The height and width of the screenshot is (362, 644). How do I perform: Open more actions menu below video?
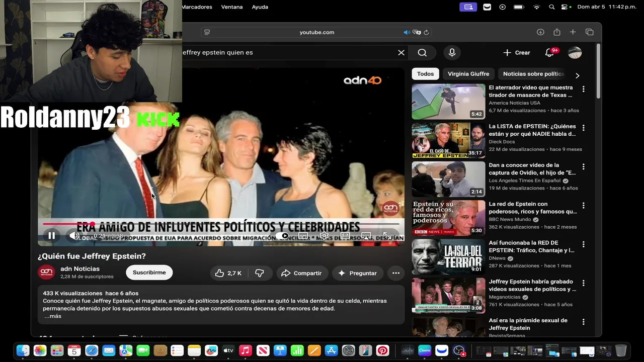click(396, 273)
